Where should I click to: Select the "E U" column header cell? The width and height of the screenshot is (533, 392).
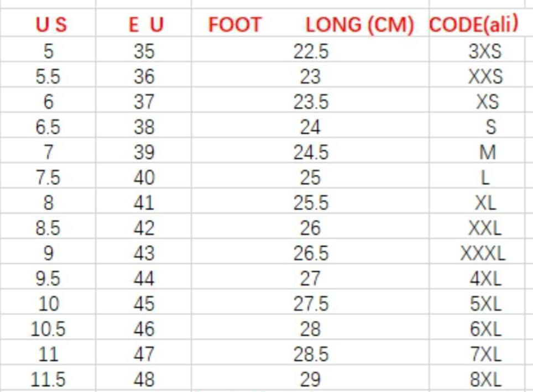(145, 25)
